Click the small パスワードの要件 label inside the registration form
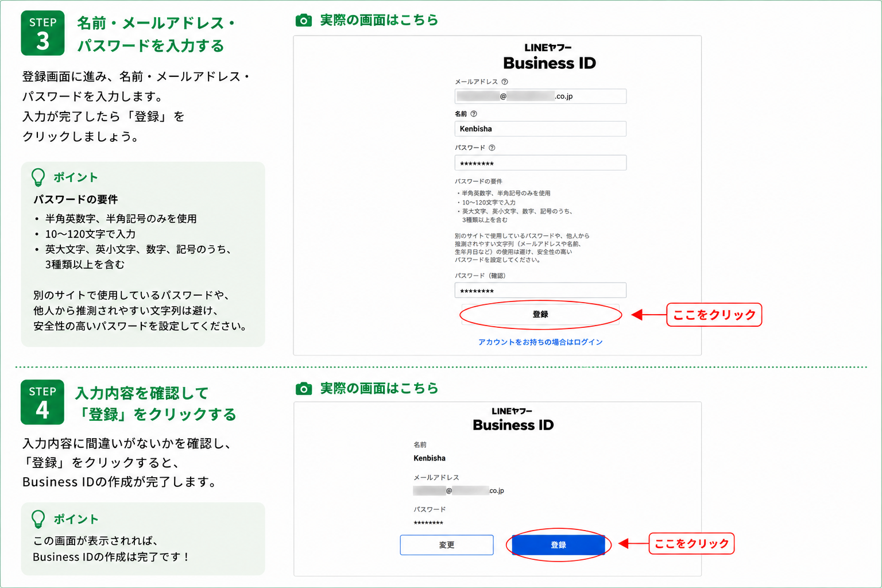The width and height of the screenshot is (882, 588). click(x=478, y=181)
